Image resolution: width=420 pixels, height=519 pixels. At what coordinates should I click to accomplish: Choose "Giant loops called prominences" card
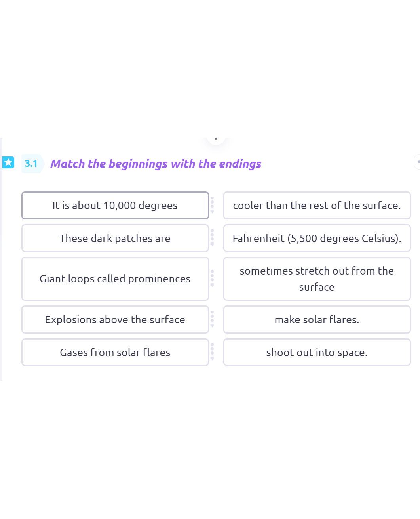click(115, 279)
